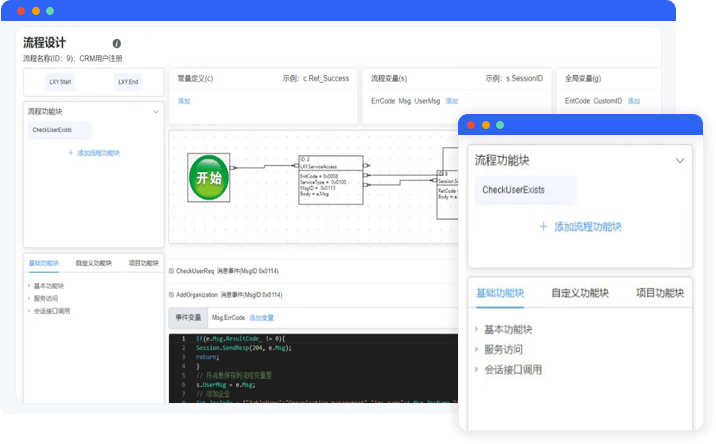Click the green 开始 start node
Screen dimensions: 716x444
208,178
